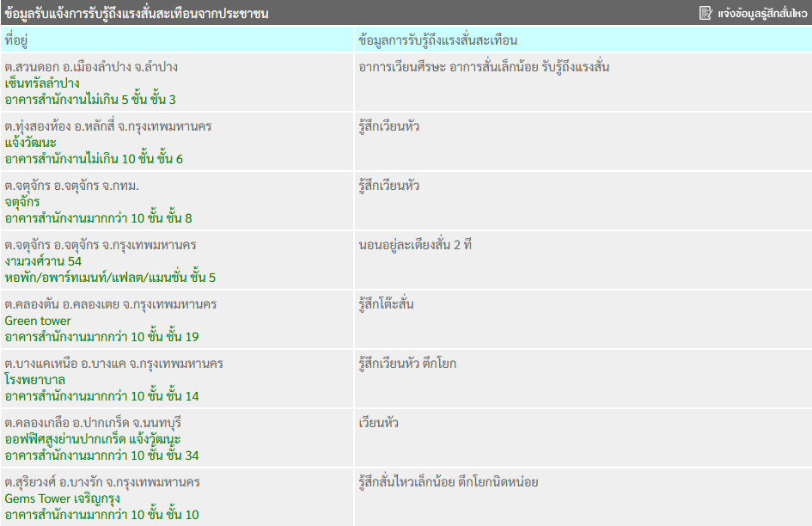Click รู้สึกเวียนหัว in the จ.กทม. row

[x=389, y=186]
